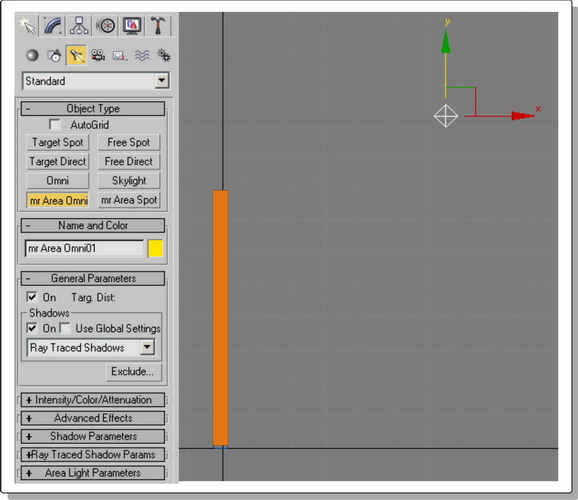578x500 pixels.
Task: Open the Display command panel tab
Action: 132,26
